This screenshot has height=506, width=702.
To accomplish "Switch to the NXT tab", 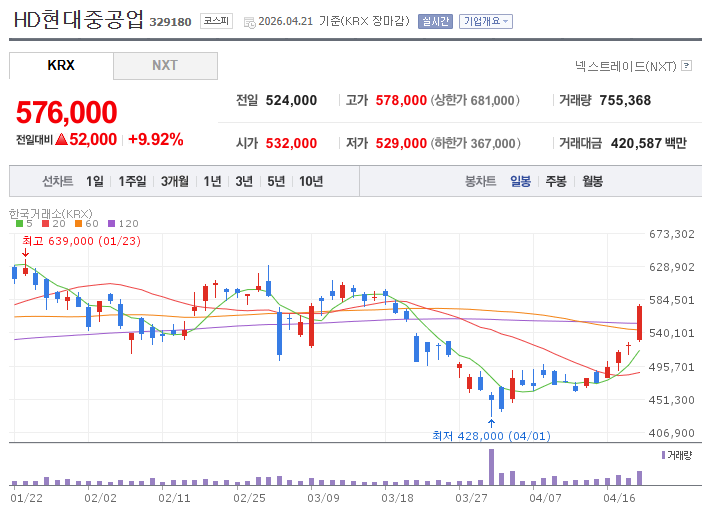I will tap(165, 65).
